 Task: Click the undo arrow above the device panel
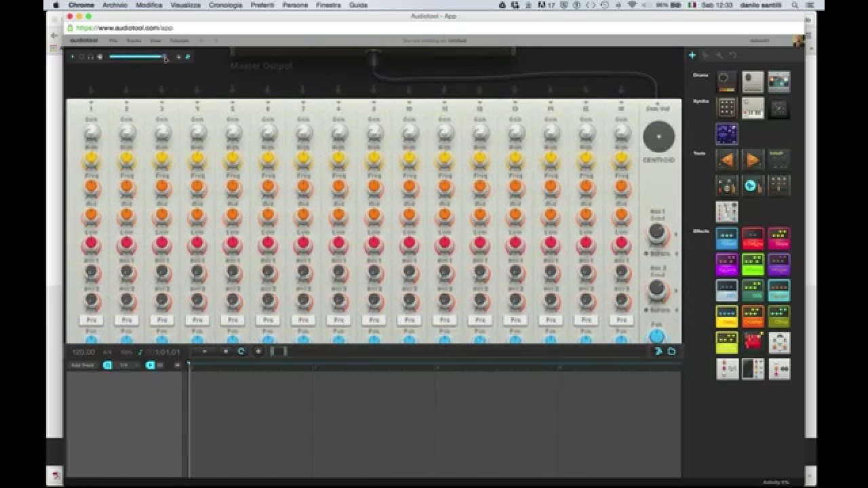733,55
